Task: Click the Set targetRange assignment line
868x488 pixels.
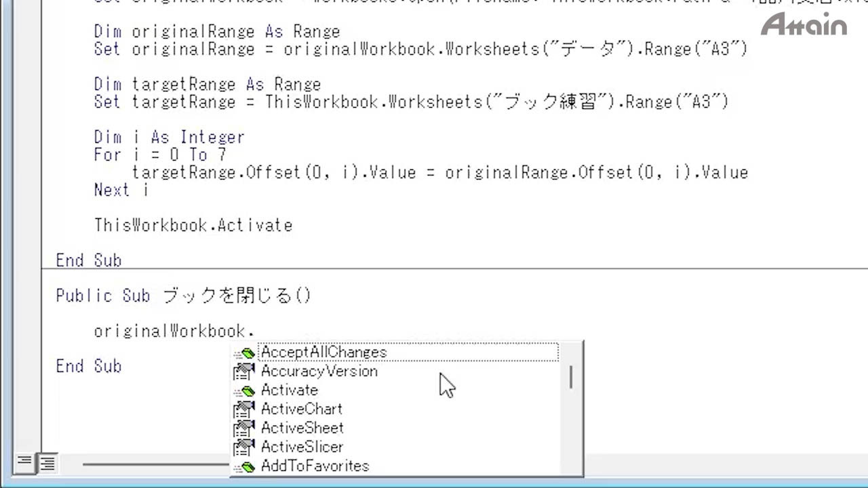Action: (x=411, y=102)
